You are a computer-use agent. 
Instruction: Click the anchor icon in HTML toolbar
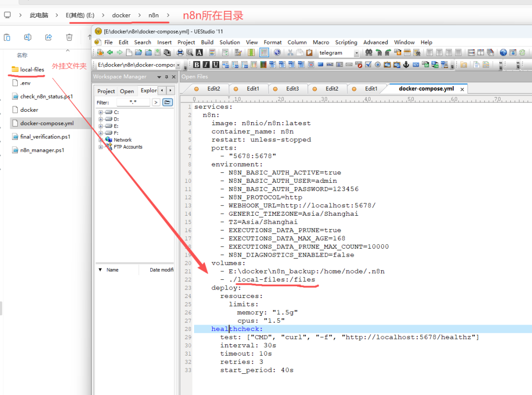click(x=406, y=65)
